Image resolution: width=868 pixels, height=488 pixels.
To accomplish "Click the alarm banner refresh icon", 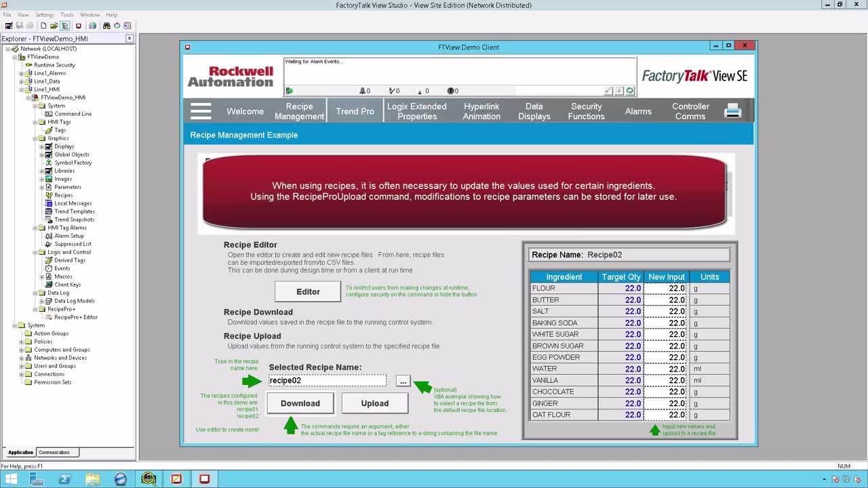I will coord(630,91).
